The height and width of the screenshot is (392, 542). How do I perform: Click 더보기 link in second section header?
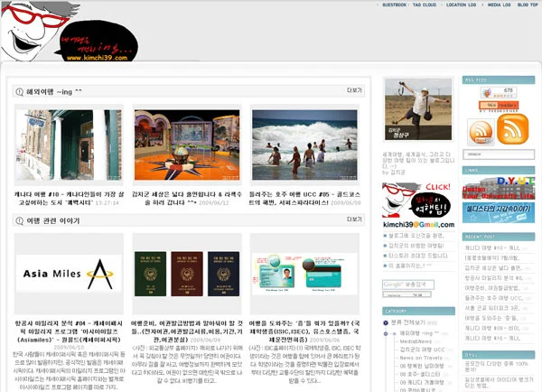pyautogui.click(x=354, y=219)
